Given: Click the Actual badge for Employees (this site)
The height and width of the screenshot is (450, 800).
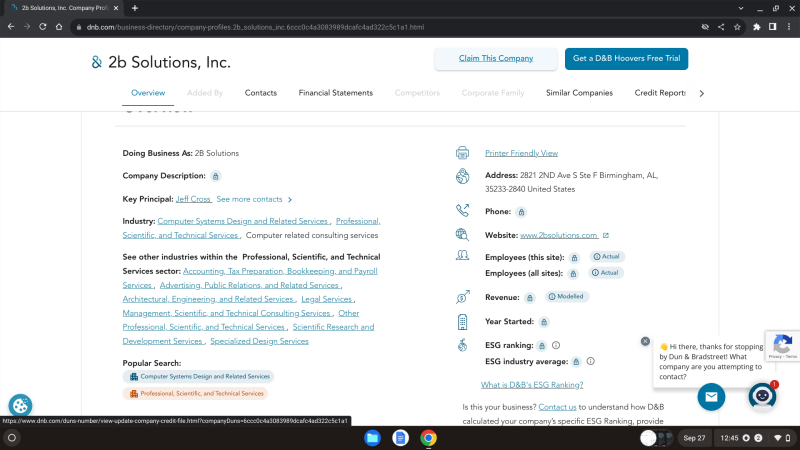Looking at the screenshot, I should coord(607,257).
